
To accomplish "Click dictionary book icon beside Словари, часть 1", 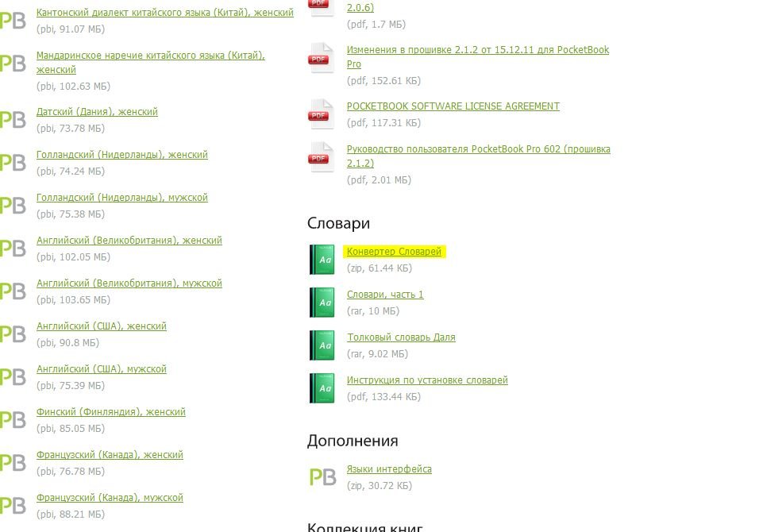I will 322,303.
